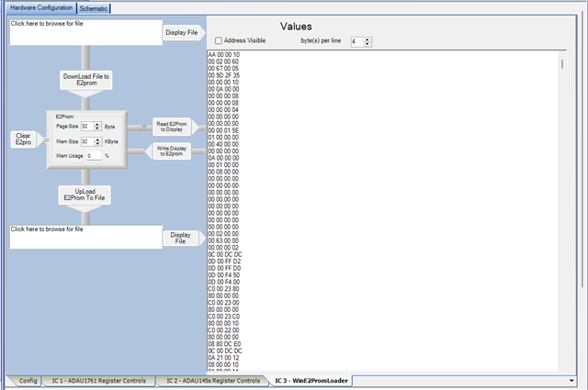Select value line 00 00 00 04

click(x=223, y=110)
